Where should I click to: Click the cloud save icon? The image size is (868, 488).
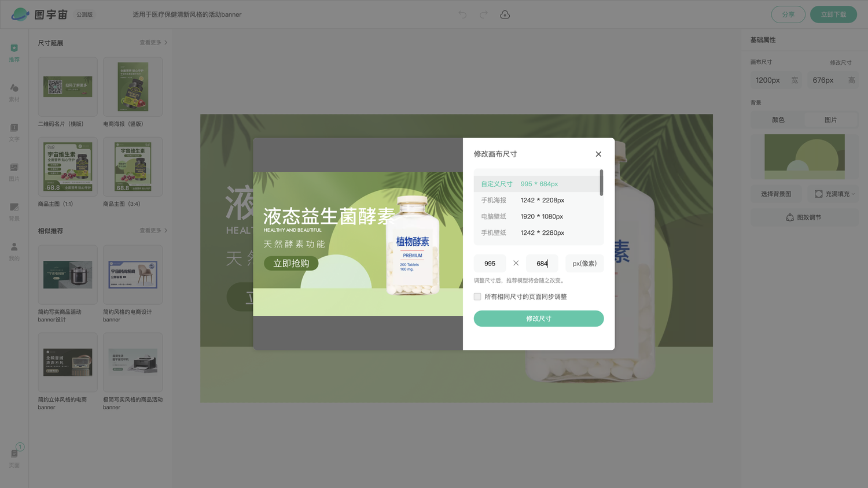[505, 14]
